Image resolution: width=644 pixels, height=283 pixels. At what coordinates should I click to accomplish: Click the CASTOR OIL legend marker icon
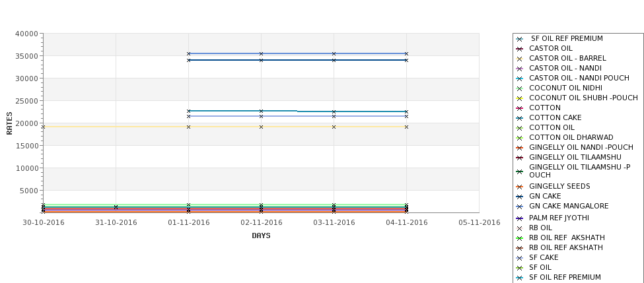click(520, 49)
